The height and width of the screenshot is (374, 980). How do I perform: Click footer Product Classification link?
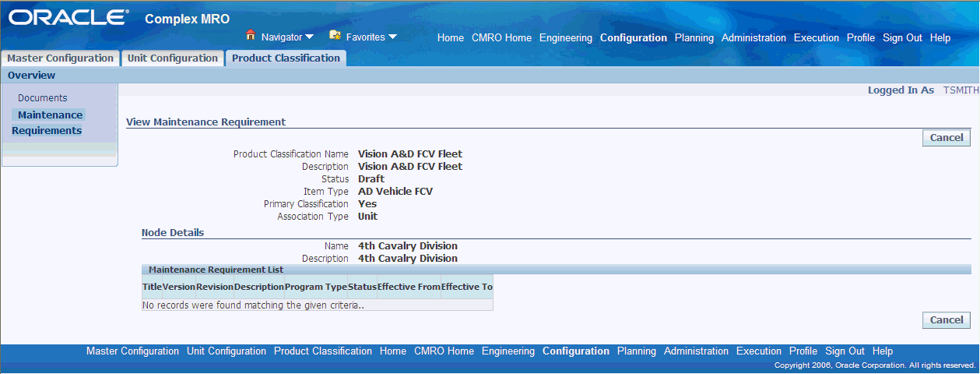323,351
